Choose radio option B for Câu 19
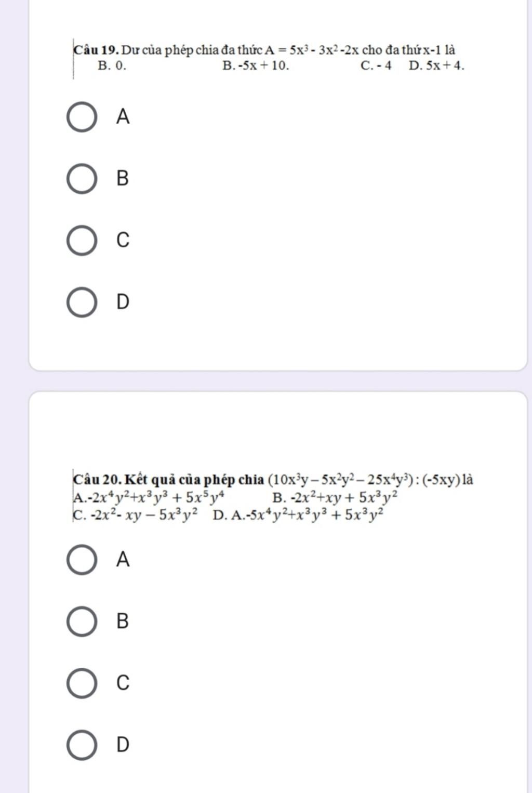 pos(82,179)
